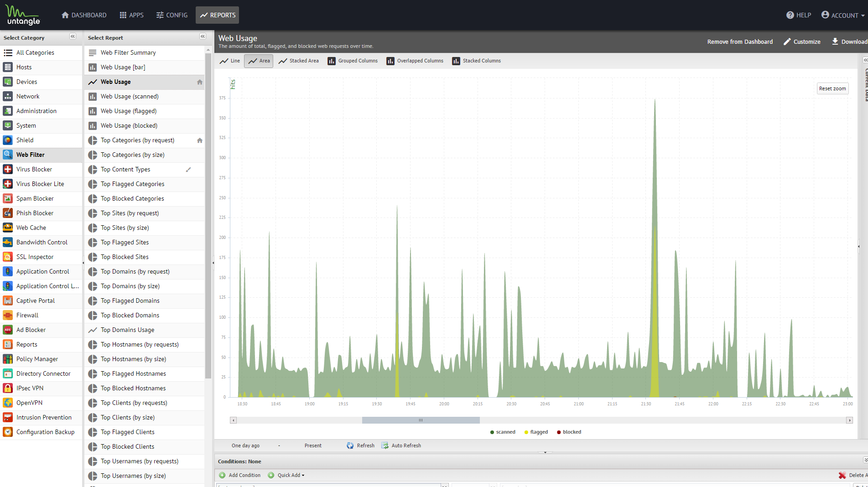868x487 pixels.
Task: Open Intrusion Prevention reports
Action: click(x=41, y=417)
